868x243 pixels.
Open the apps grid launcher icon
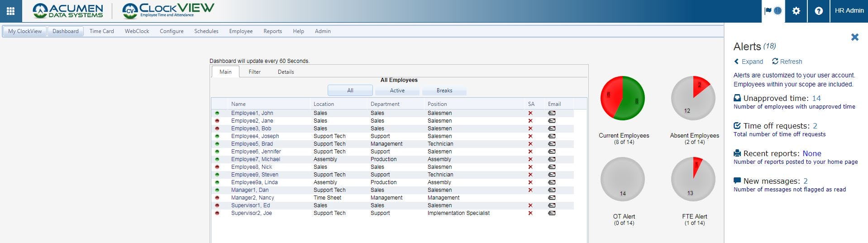click(10, 11)
